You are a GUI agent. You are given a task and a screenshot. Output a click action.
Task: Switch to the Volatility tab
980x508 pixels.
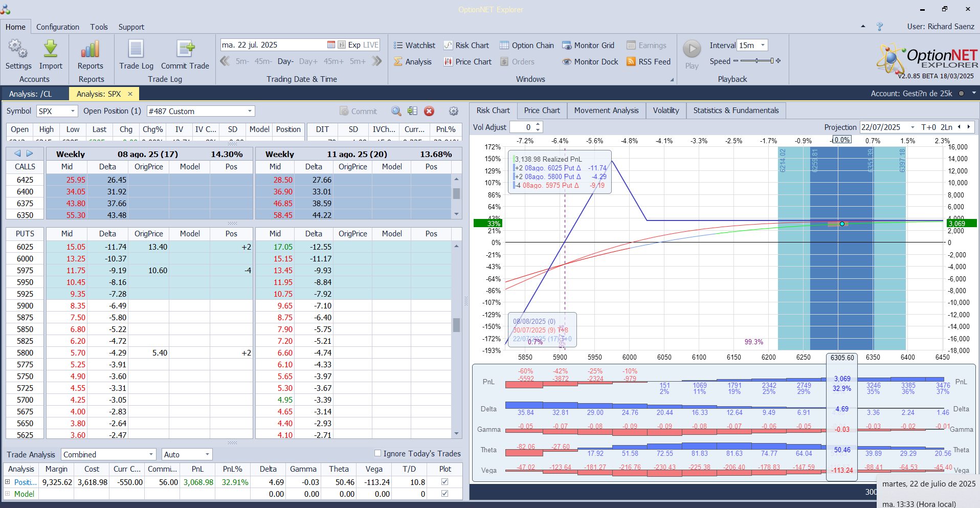[666, 111]
